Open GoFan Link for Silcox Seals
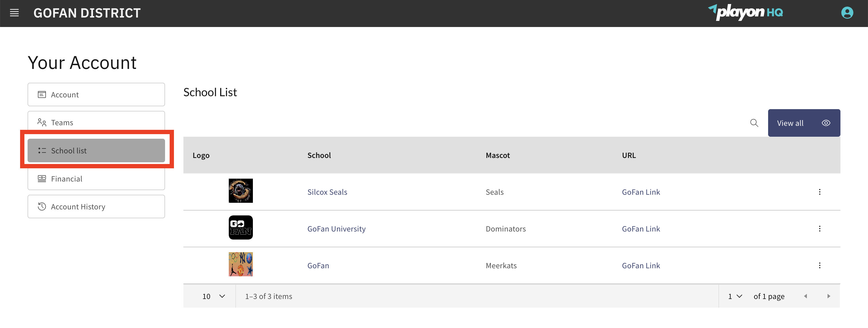Viewport: 868px width, 328px height. (641, 192)
